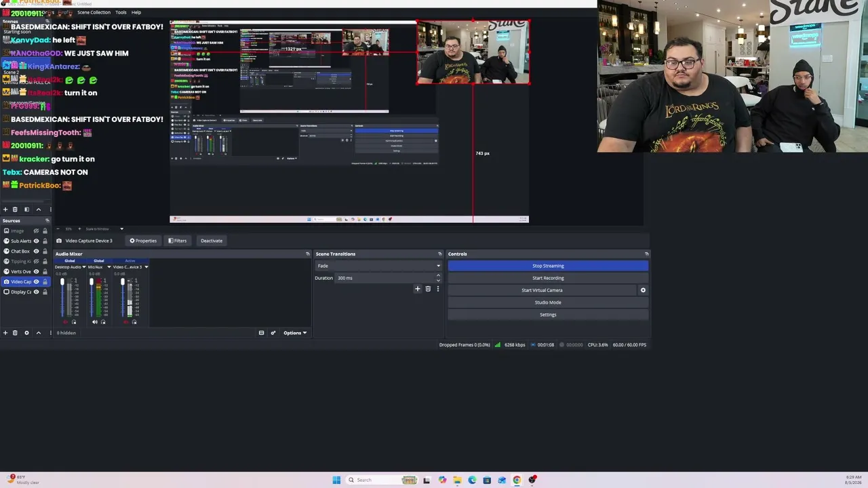Open transition properties three-dot menu
The width and height of the screenshot is (868, 488).
tap(437, 289)
